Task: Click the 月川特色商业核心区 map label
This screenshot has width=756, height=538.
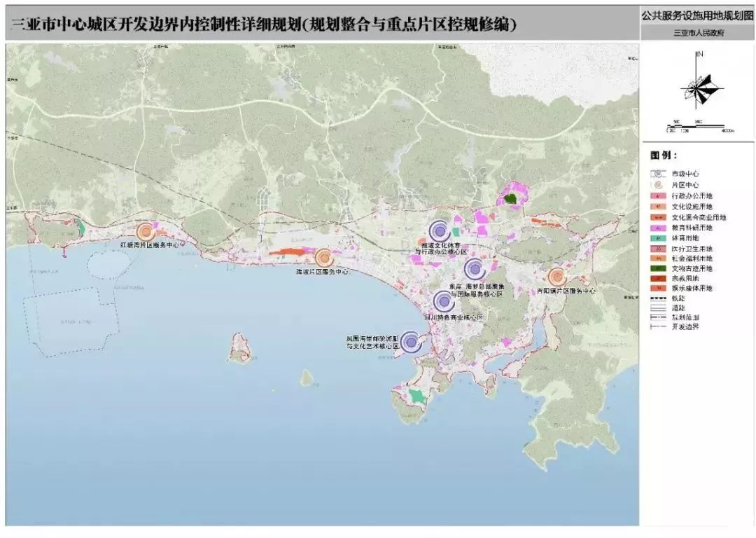Action: (x=453, y=317)
